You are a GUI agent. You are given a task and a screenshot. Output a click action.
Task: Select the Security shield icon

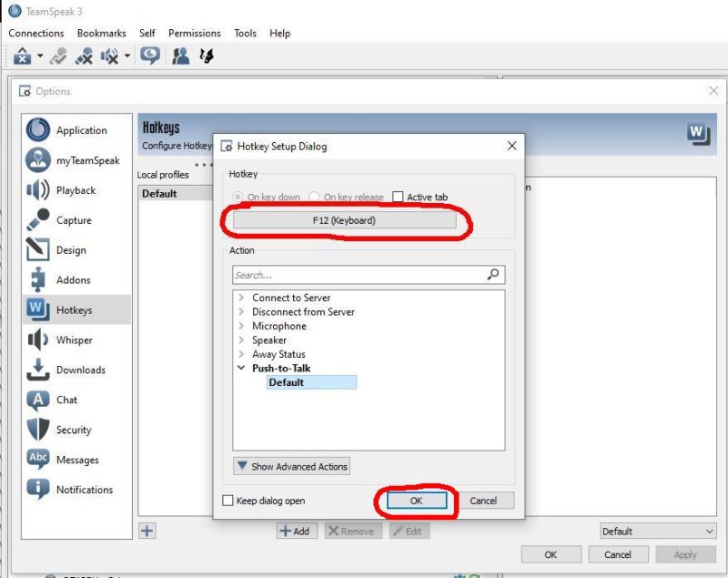pos(38,430)
